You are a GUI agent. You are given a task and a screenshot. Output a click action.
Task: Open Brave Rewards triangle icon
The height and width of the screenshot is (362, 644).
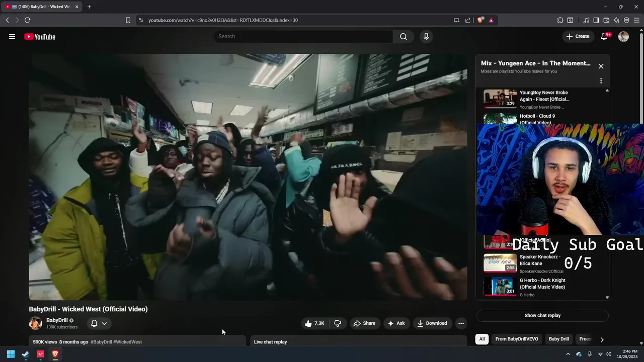[x=491, y=20]
